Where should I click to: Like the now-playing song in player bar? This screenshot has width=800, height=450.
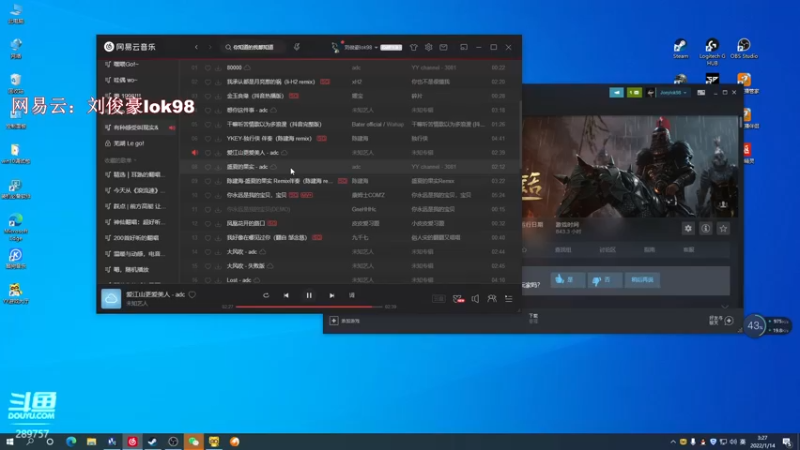[x=192, y=294]
